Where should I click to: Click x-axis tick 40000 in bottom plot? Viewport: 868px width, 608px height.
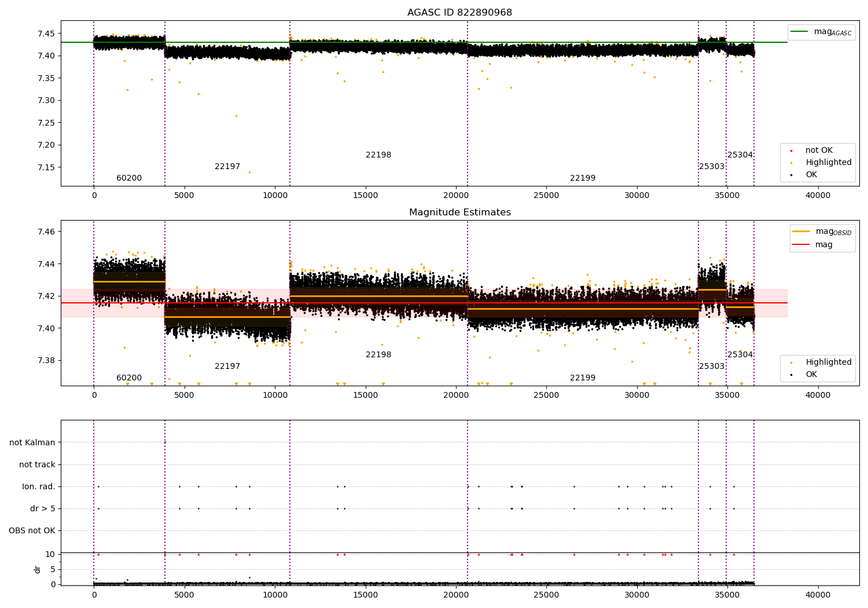tap(818, 595)
